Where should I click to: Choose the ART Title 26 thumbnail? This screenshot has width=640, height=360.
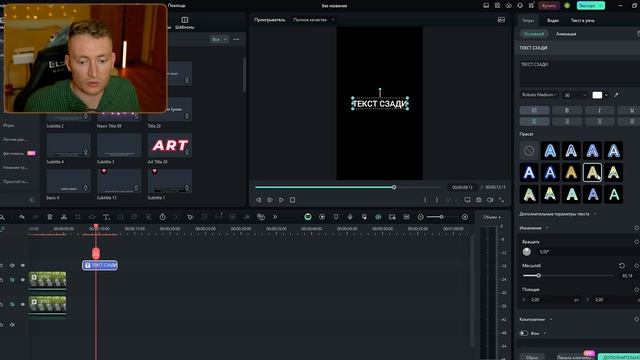click(x=170, y=145)
